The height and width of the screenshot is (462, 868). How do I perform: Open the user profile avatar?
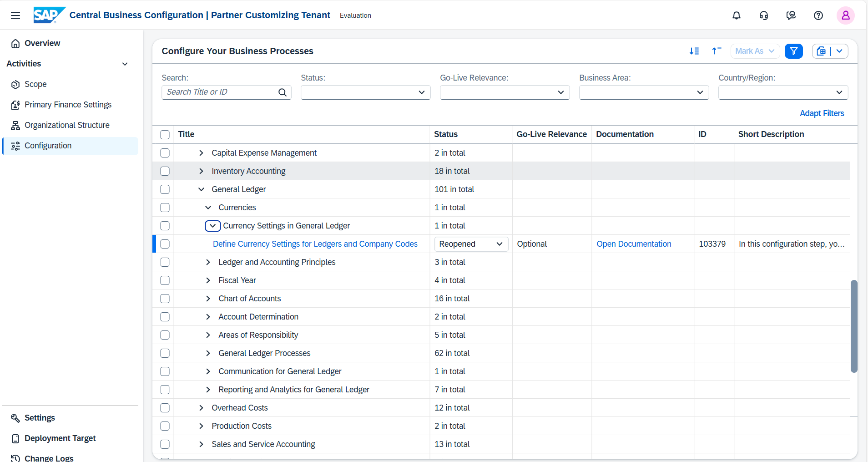point(845,15)
